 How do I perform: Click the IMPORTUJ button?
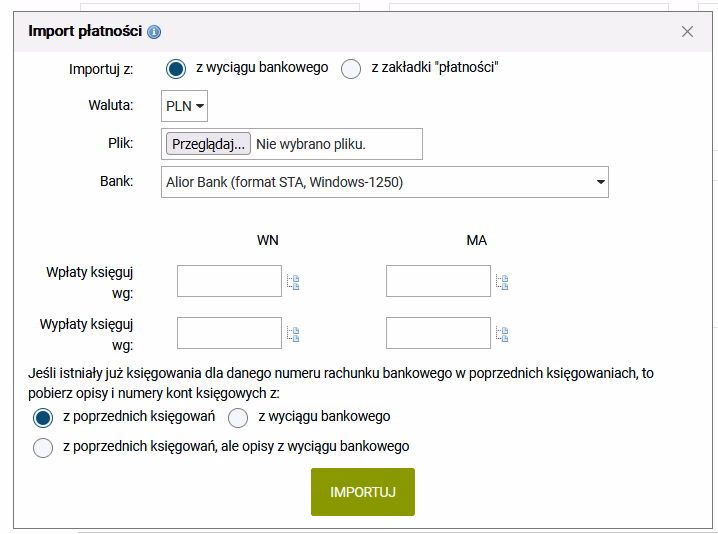click(362, 492)
